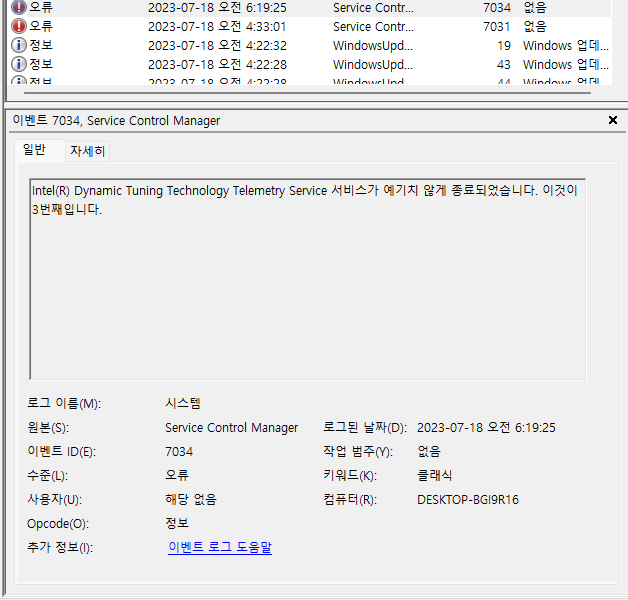Select the event row with ID 7031
The image size is (628, 600).
(x=310, y=26)
